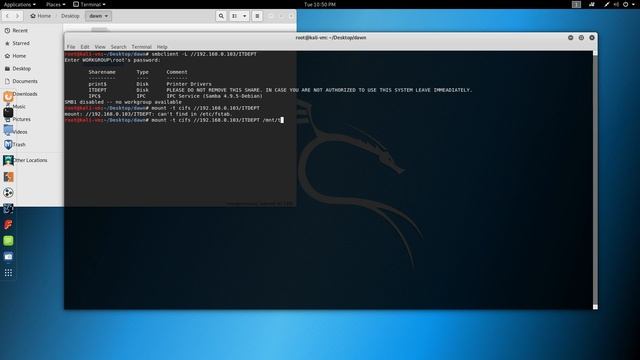Screen dimensions: 640x360
Task: Select Music in the file manager sidebar
Action: (x=19, y=107)
